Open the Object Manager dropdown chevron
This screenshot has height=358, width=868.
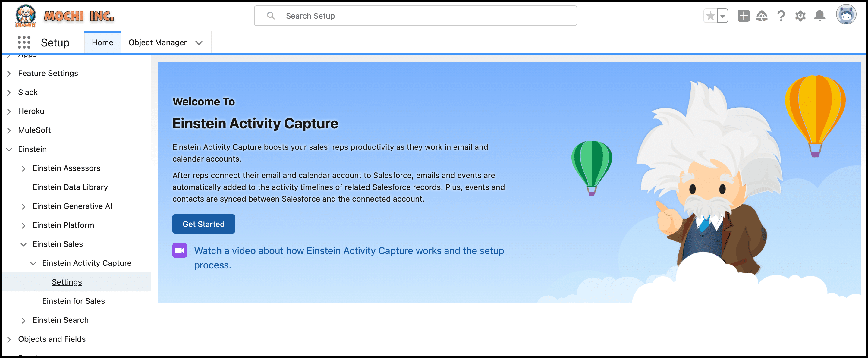[199, 43]
